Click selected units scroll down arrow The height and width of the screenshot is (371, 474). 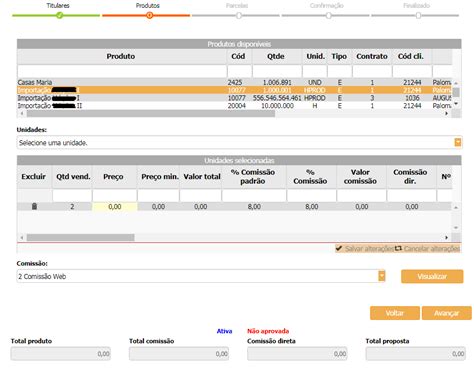click(x=456, y=228)
